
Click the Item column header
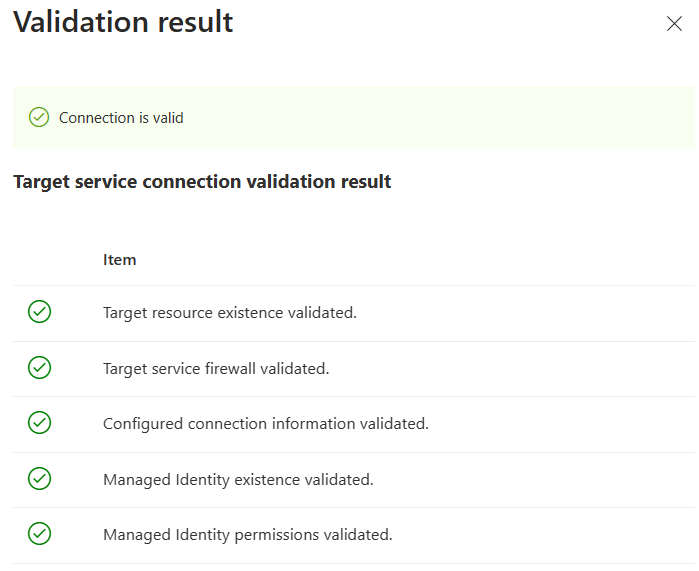coord(119,260)
